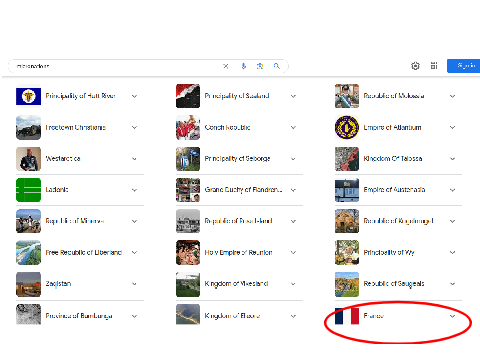Viewport: 480px width, 360px height.
Task: Click the Conch Republic thumbnail
Action: 188,127
